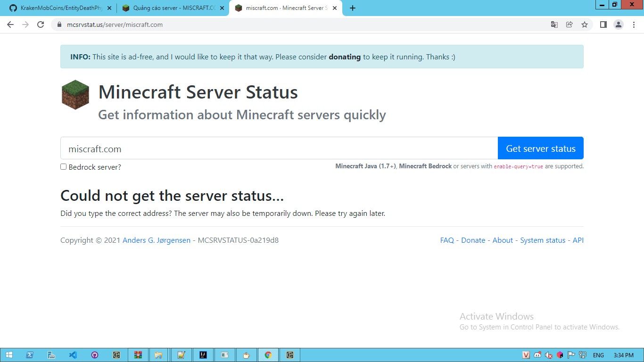The width and height of the screenshot is (644, 362).
Task: Click the Get server status button
Action: [541, 148]
